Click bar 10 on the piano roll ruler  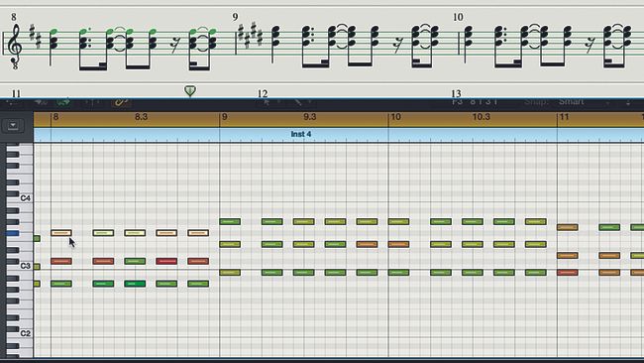tap(395, 117)
